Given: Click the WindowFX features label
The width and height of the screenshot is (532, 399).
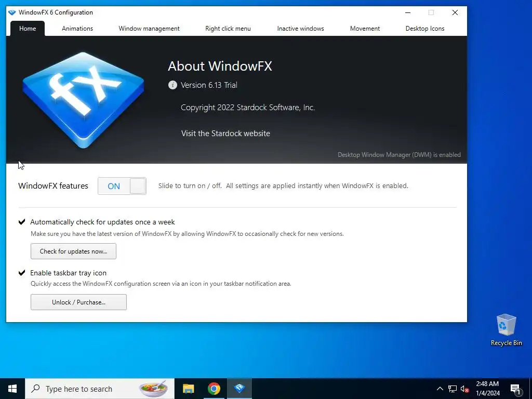Looking at the screenshot, I should (x=54, y=186).
